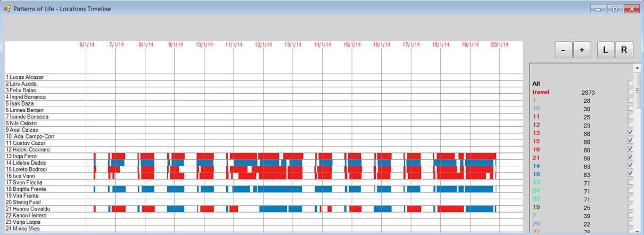Tick the travel checkbox
644x235 pixels.
(630, 92)
